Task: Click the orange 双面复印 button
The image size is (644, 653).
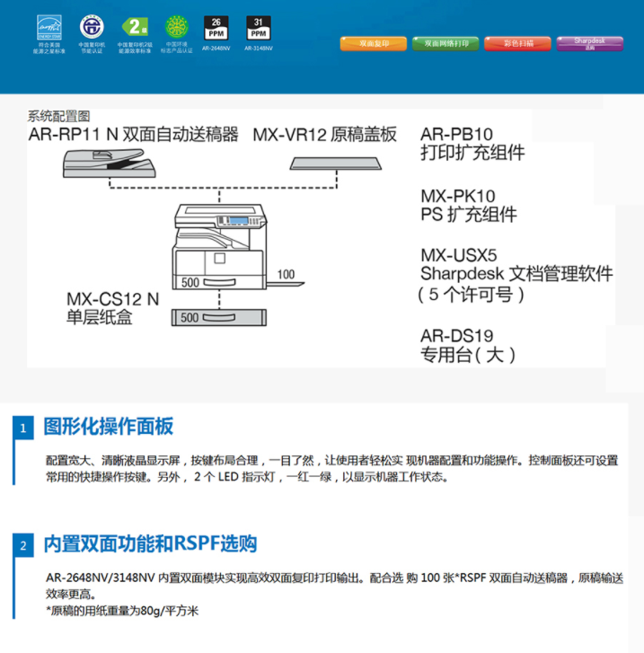Action: [374, 44]
